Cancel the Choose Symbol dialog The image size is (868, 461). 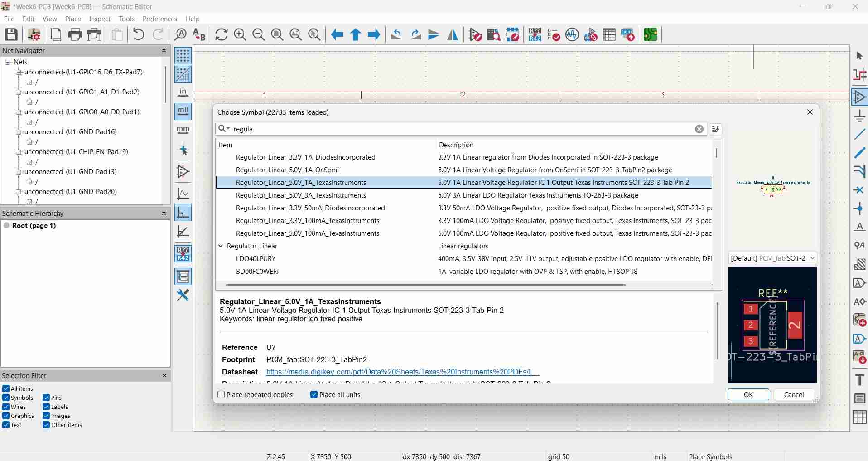pos(794,395)
